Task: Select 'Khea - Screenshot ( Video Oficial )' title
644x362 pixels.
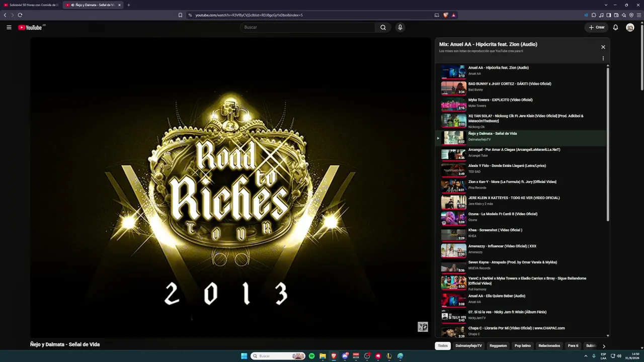Action: (495, 230)
